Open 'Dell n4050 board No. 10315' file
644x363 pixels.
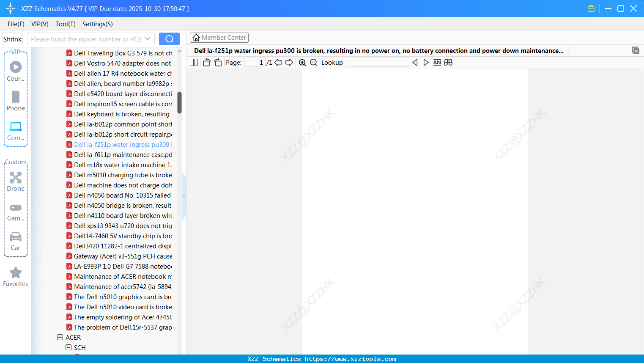[x=119, y=195]
